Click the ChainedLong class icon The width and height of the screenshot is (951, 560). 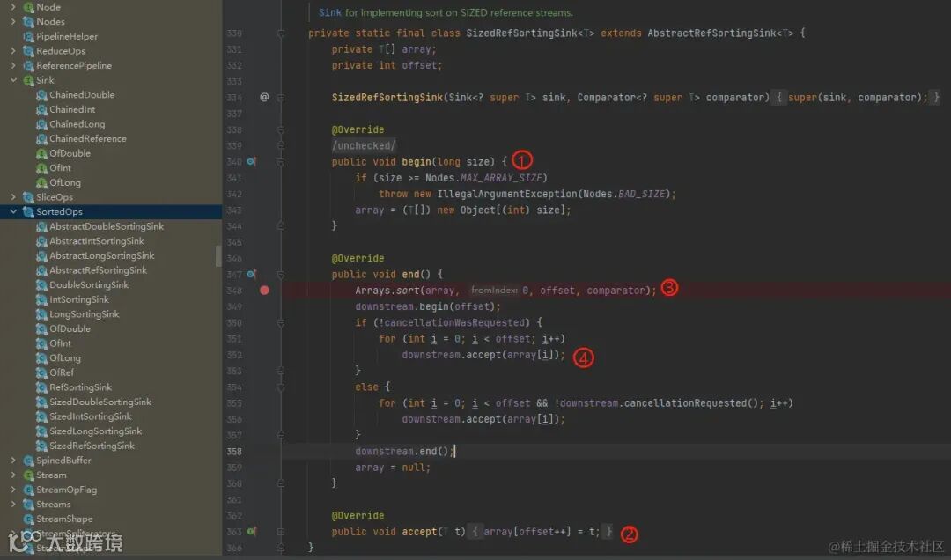pyautogui.click(x=41, y=124)
